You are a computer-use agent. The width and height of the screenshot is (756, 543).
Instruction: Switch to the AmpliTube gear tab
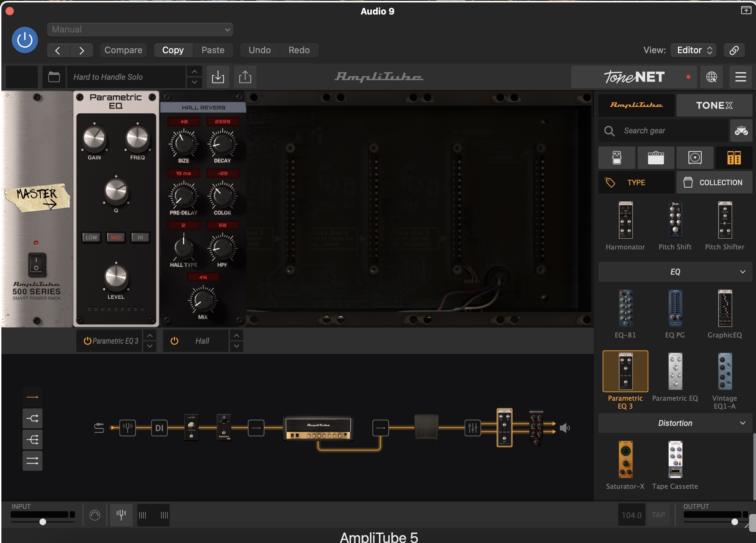pyautogui.click(x=636, y=105)
